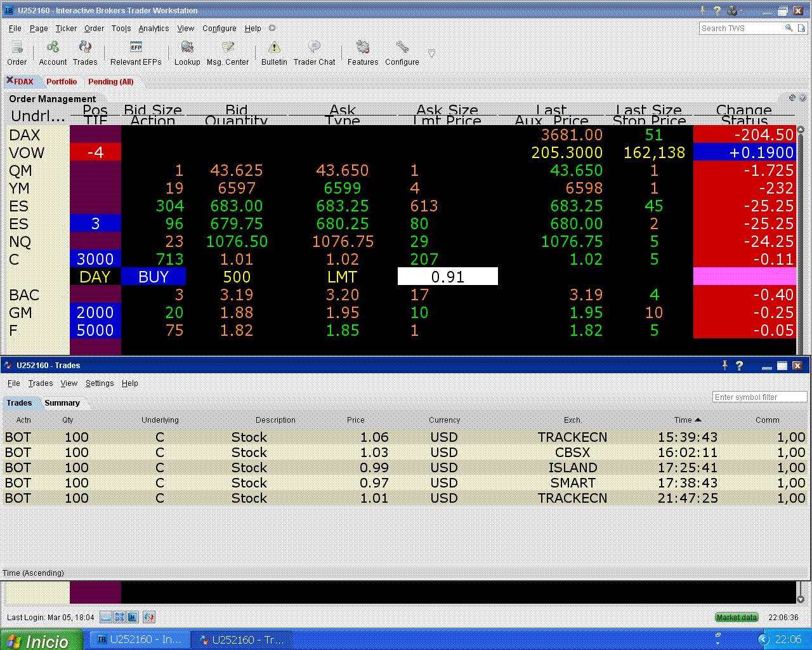Close the FDAX tab with red X
This screenshot has width=812, height=650.
10,81
